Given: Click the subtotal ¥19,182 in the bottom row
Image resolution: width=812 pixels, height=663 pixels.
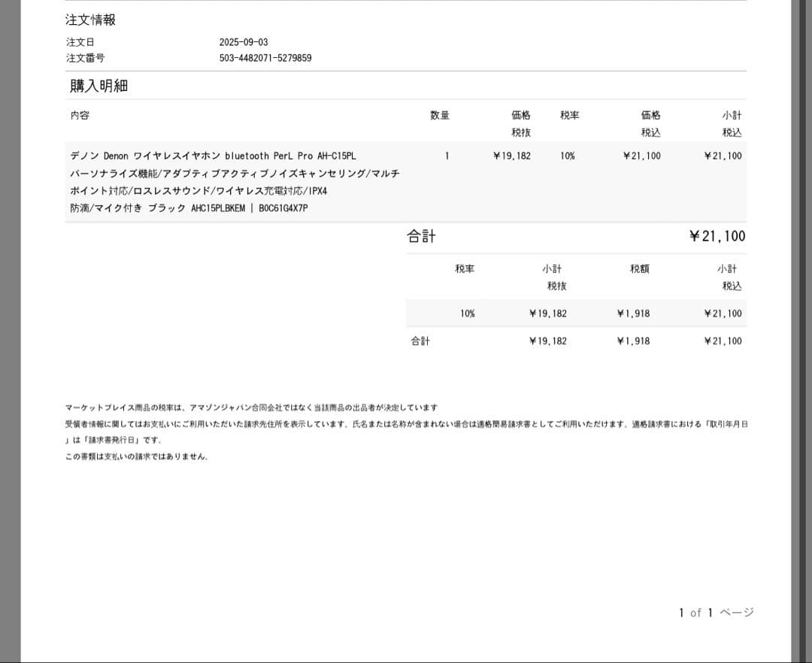Looking at the screenshot, I should click(547, 341).
